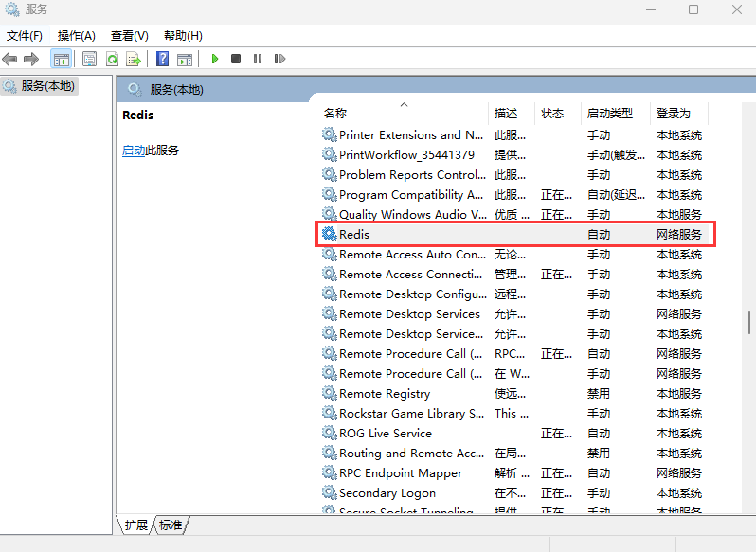Maximize the Services window
756x552 pixels.
point(693,9)
